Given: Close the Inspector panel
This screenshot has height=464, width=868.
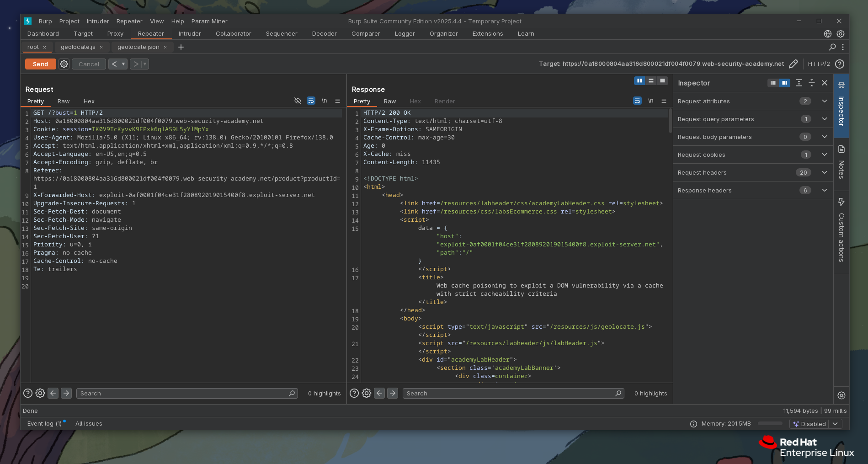Looking at the screenshot, I should pos(825,83).
